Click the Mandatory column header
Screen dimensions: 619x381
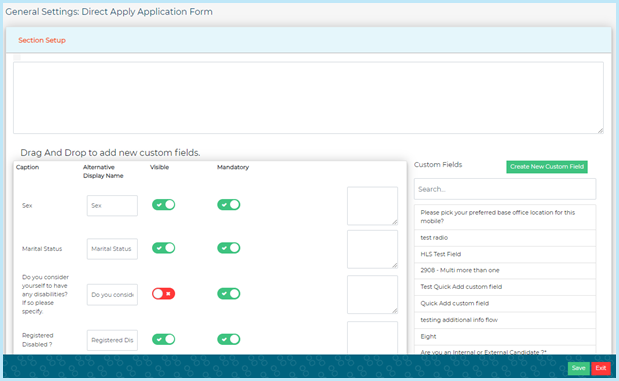tap(233, 167)
